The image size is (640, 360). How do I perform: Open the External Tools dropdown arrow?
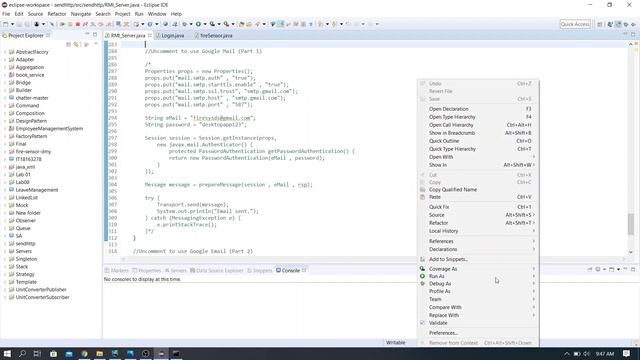point(233,24)
